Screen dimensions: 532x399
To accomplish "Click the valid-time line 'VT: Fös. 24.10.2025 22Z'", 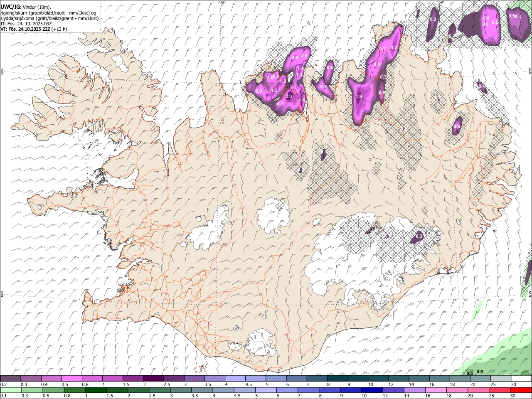I will click(x=26, y=29).
